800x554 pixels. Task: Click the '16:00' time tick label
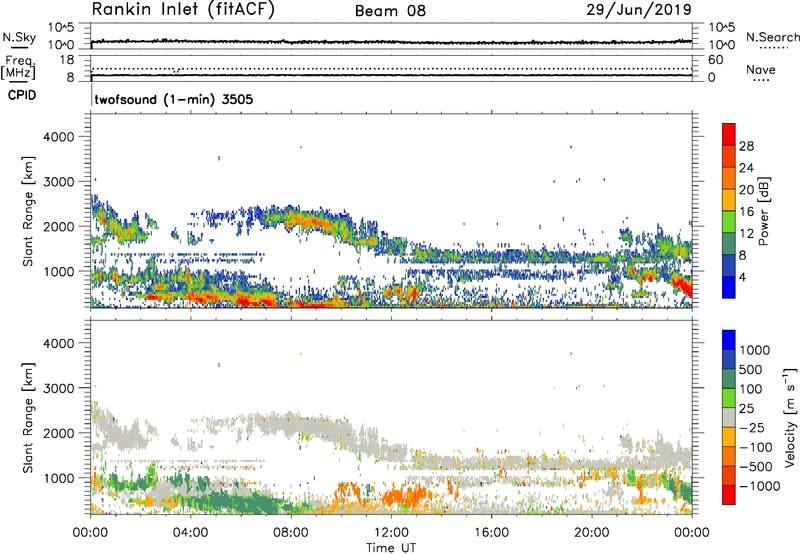tap(491, 533)
